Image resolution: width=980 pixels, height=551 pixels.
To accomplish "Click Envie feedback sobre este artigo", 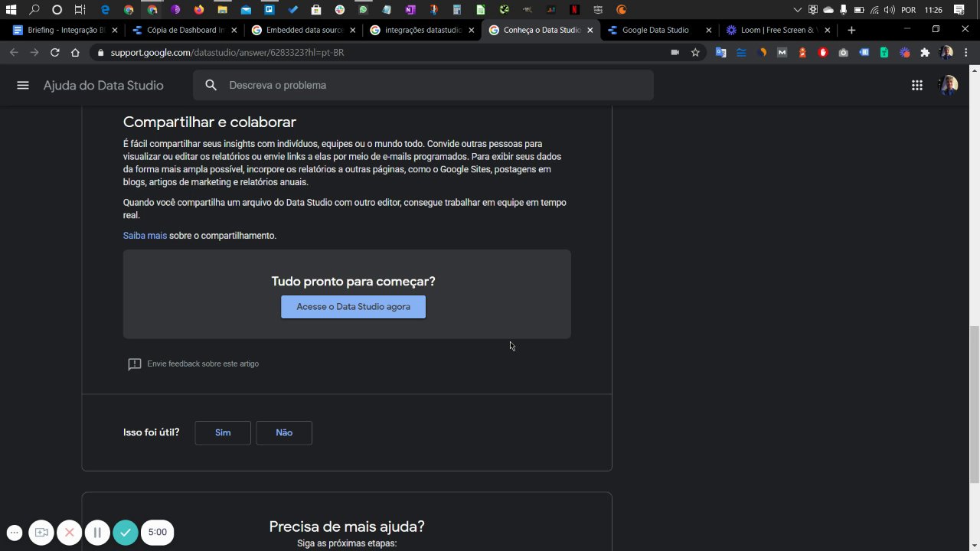I will pyautogui.click(x=203, y=364).
